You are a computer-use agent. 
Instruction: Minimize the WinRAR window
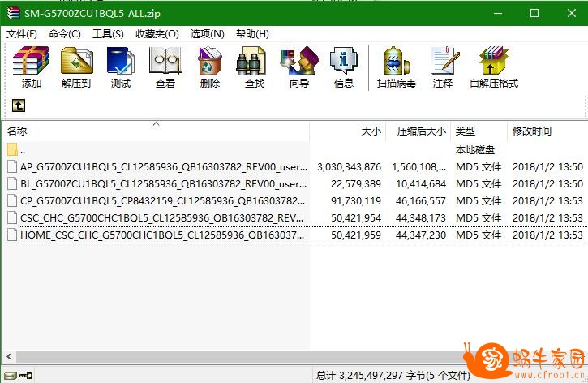pyautogui.click(x=498, y=13)
